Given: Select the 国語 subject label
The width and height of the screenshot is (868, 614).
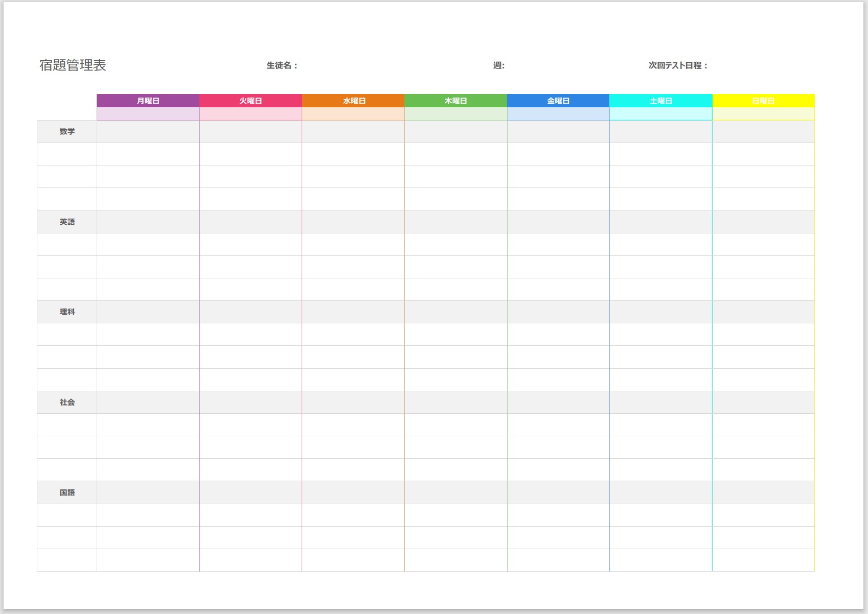Looking at the screenshot, I should click(67, 492).
